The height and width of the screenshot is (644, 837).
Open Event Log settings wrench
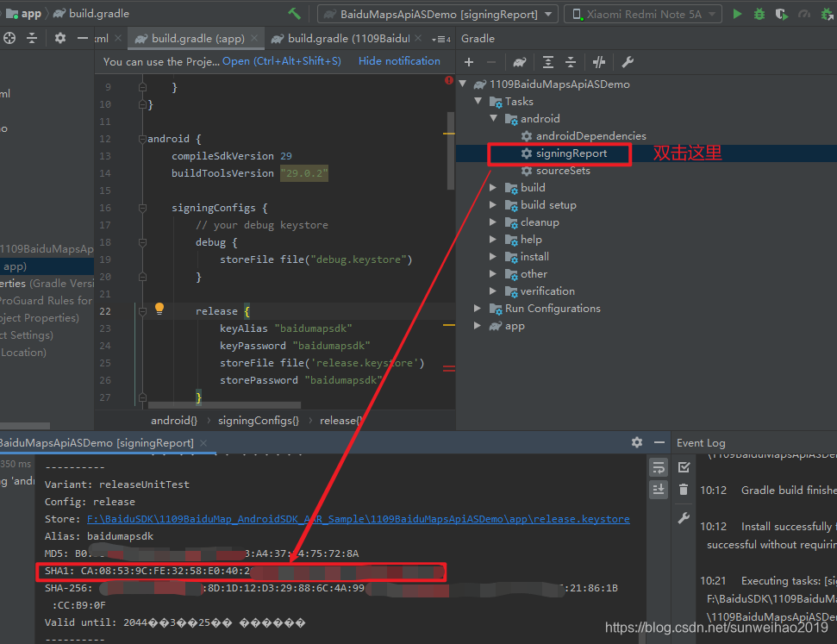click(684, 517)
